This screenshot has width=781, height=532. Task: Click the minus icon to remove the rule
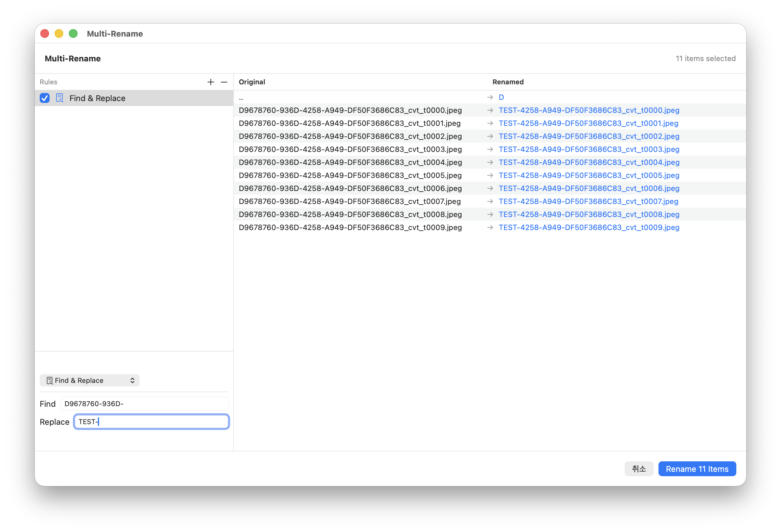coord(224,82)
